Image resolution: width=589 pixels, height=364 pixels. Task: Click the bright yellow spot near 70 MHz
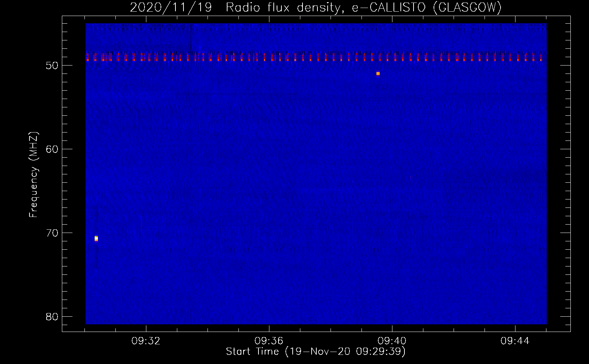[x=96, y=238]
